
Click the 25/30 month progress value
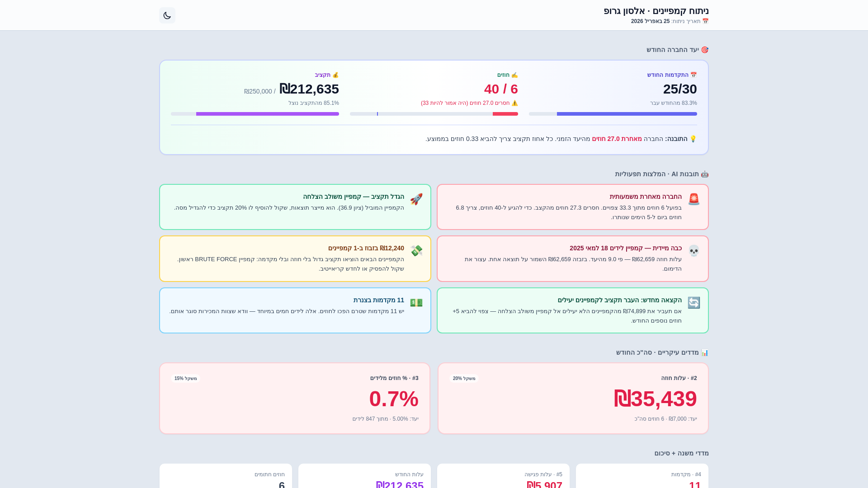(x=680, y=89)
